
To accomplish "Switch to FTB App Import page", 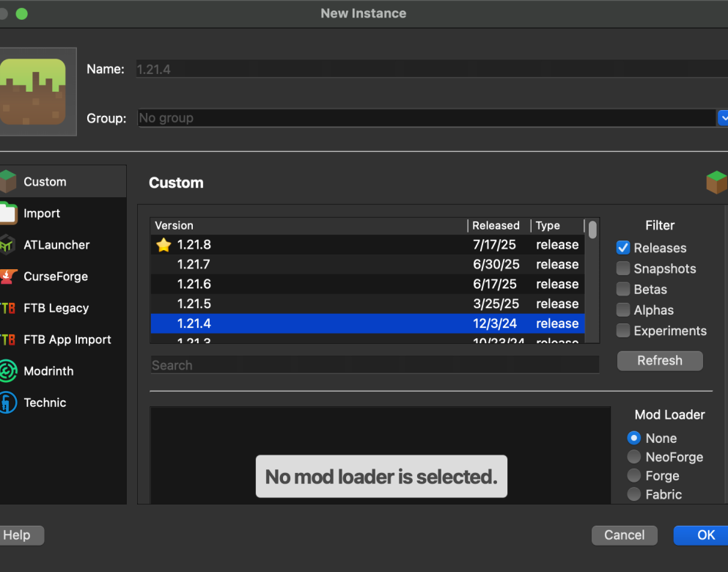I will click(x=67, y=340).
